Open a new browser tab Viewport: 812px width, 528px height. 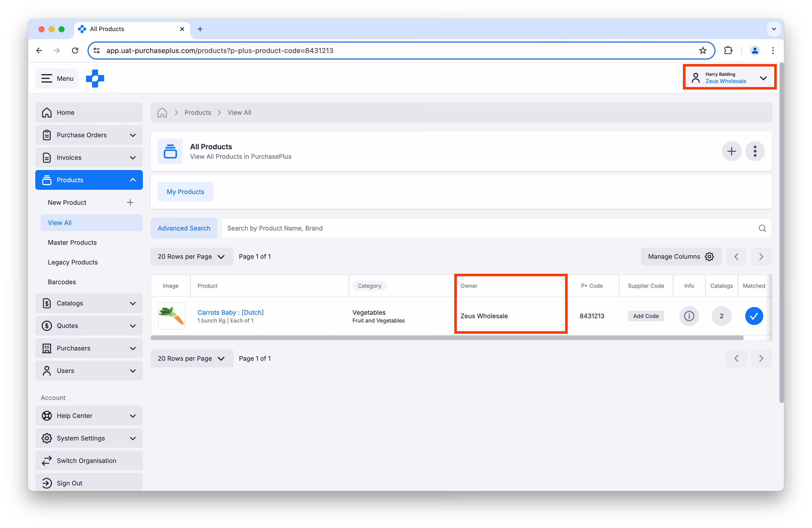(x=200, y=29)
